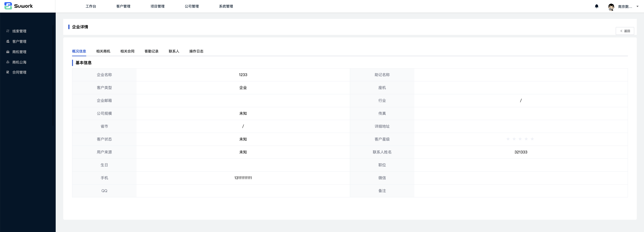Click the 合同管理 sidebar icon

(x=8, y=72)
